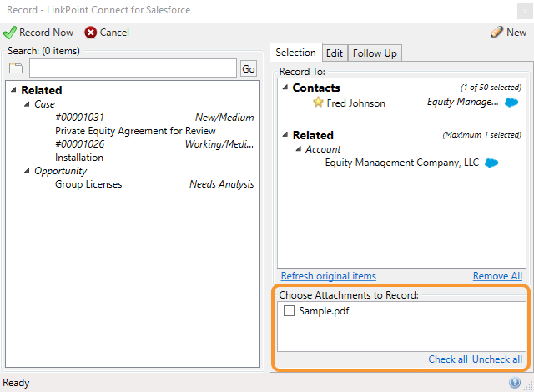
Task: Click the red Cancel icon
Action: [x=90, y=33]
